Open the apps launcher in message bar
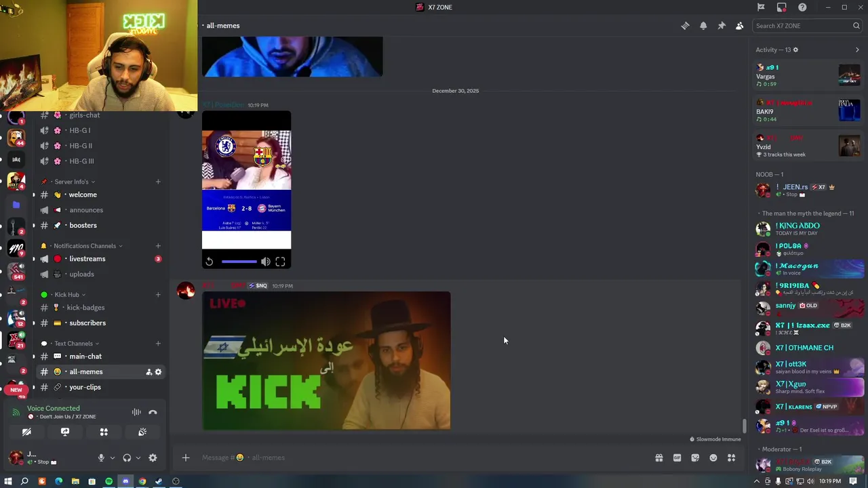 coord(731,458)
